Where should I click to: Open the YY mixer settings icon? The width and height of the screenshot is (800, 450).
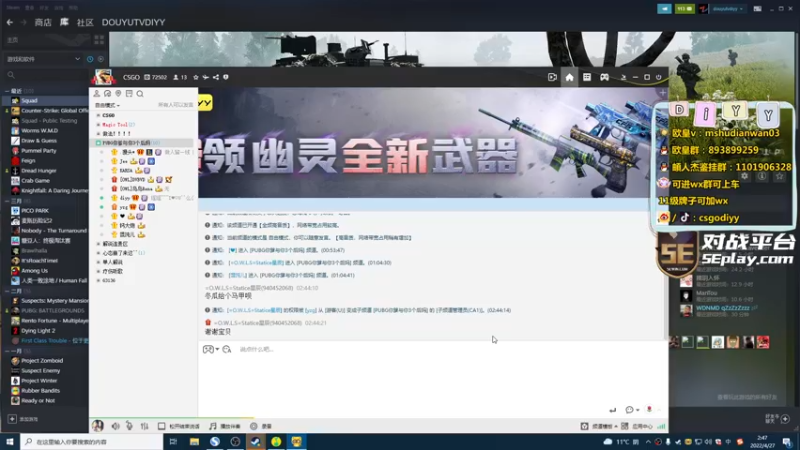tap(145, 426)
